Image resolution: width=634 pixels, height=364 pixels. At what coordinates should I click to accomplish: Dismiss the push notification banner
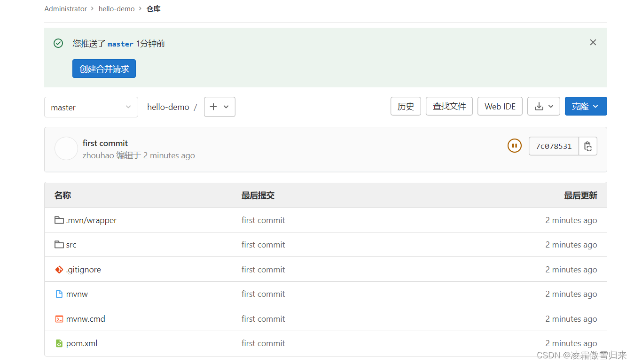coord(593,43)
